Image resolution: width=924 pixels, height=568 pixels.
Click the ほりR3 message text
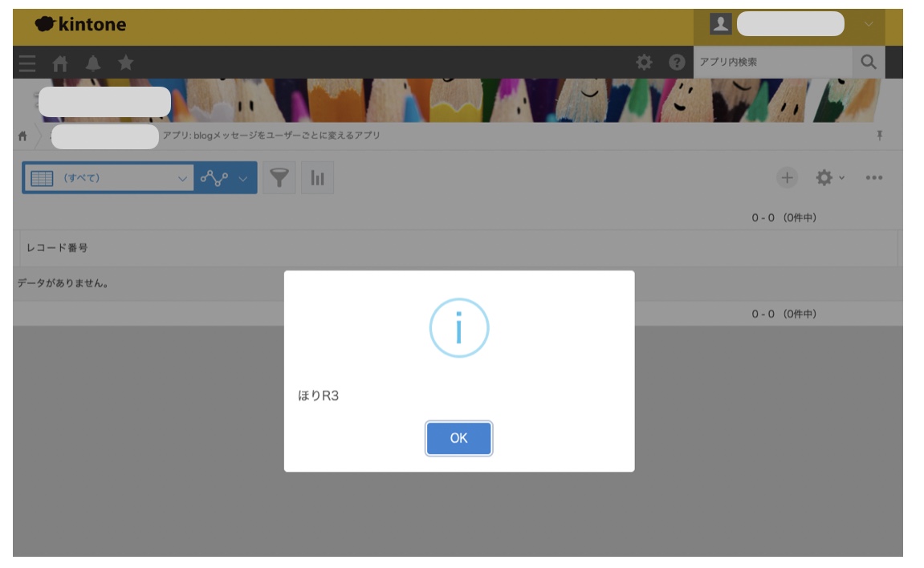coord(318,396)
